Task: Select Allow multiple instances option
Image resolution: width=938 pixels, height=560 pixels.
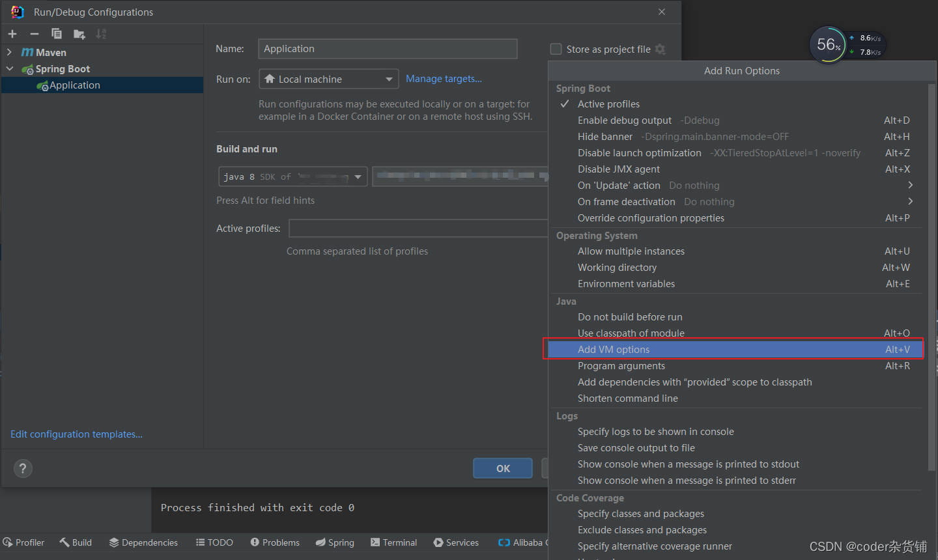Action: click(x=735, y=251)
